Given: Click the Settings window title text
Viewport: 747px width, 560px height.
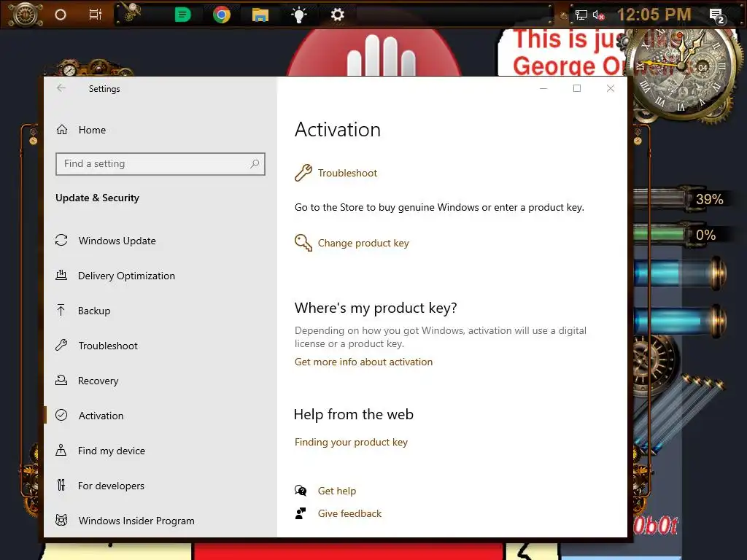Looking at the screenshot, I should click(x=104, y=88).
